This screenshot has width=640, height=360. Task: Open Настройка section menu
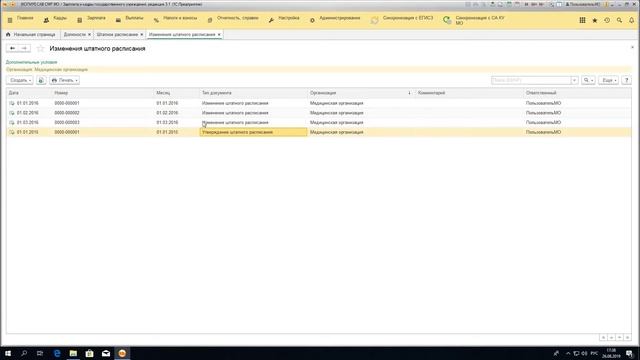pos(289,18)
